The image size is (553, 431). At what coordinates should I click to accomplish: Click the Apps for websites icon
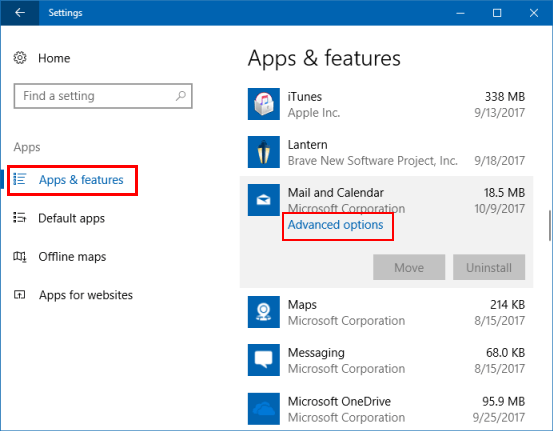(x=19, y=295)
